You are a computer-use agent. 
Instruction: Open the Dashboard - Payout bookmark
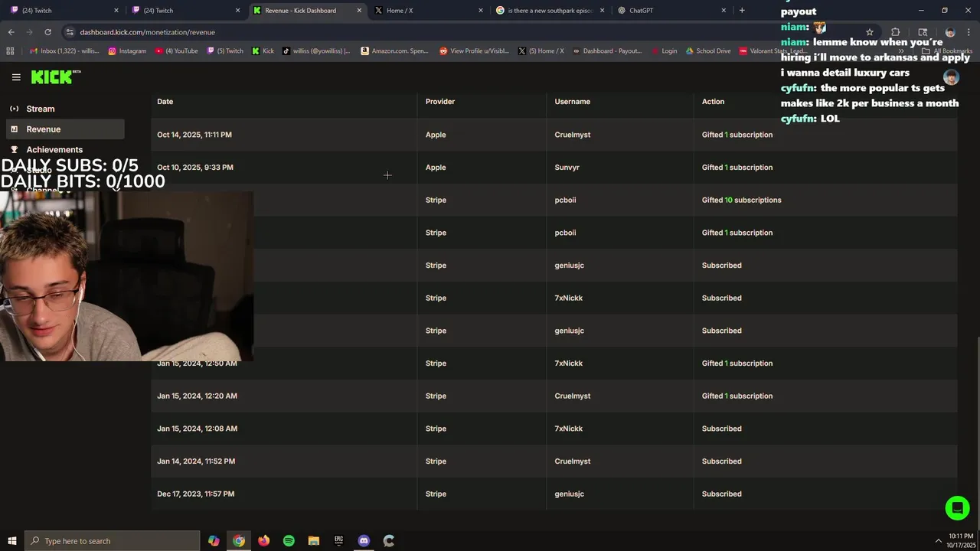(x=606, y=51)
